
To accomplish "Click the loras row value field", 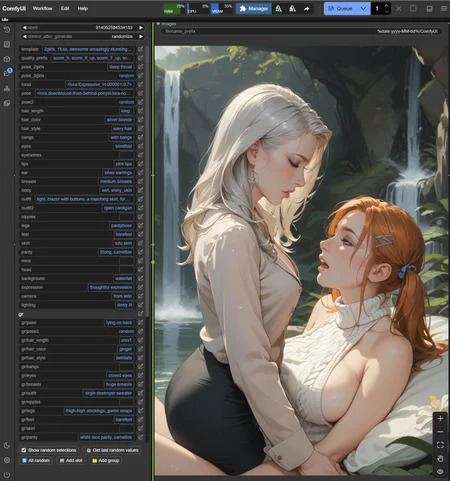I will point(99,85).
